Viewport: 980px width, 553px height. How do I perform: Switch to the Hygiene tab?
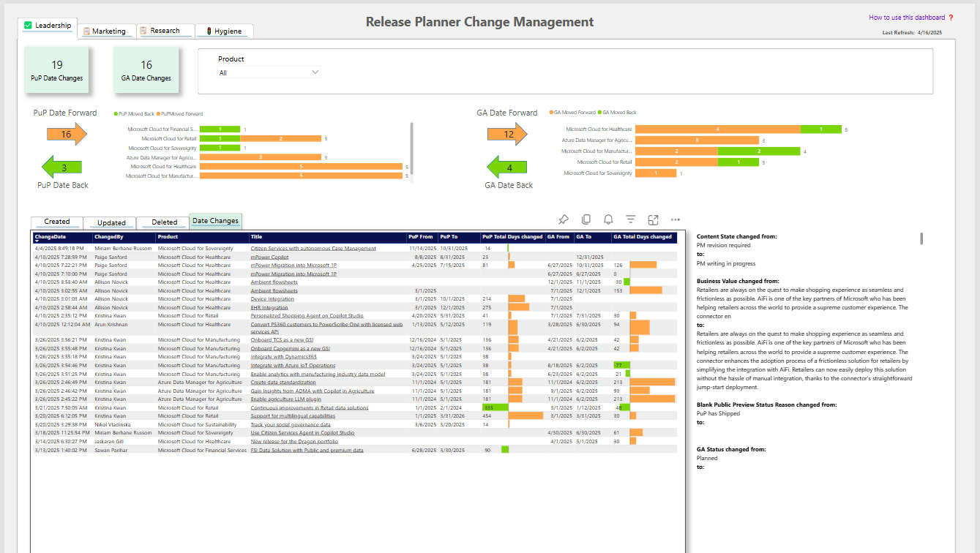224,31
